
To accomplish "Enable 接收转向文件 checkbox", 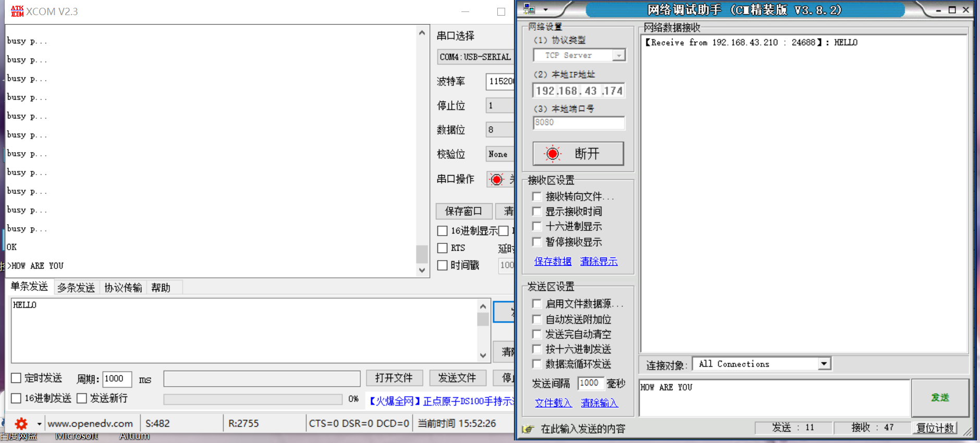I will tap(536, 196).
